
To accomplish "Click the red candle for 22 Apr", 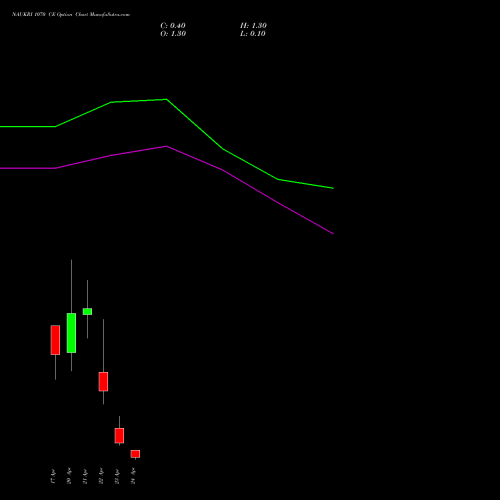I will click(x=103, y=382).
